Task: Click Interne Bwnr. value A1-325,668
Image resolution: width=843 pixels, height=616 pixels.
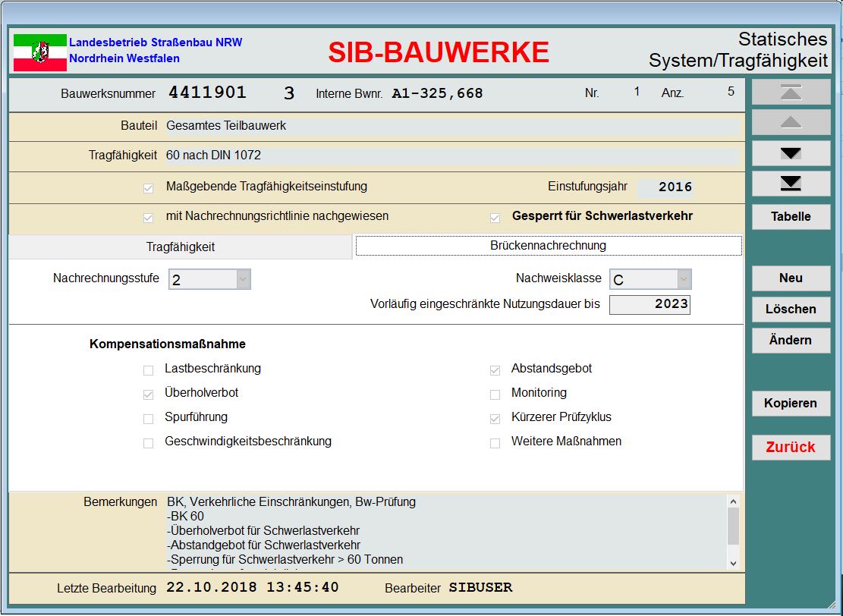Action: click(x=437, y=93)
